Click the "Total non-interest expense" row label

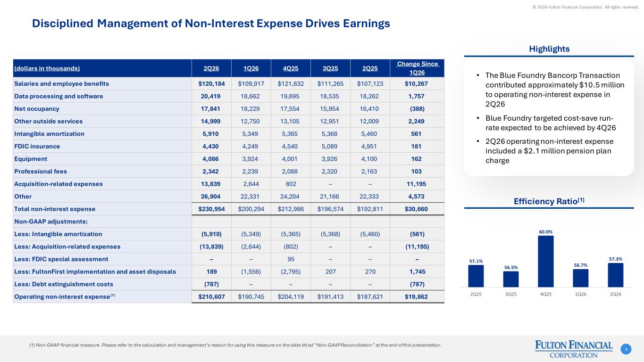(55, 209)
